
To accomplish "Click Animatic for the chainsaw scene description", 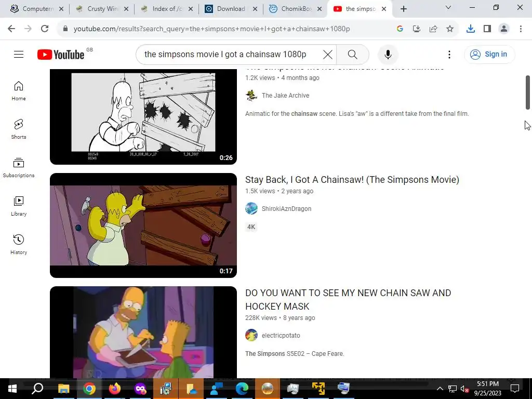I will click(357, 114).
